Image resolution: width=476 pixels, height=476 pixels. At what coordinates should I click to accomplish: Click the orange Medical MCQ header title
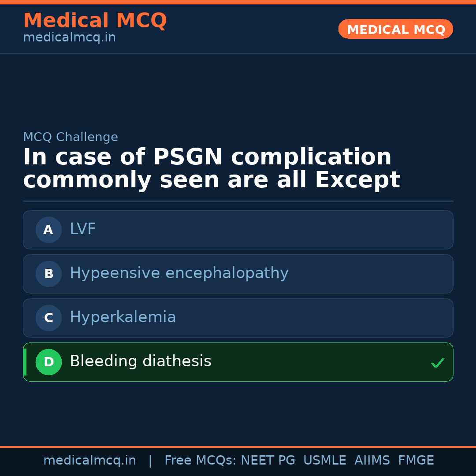(95, 21)
